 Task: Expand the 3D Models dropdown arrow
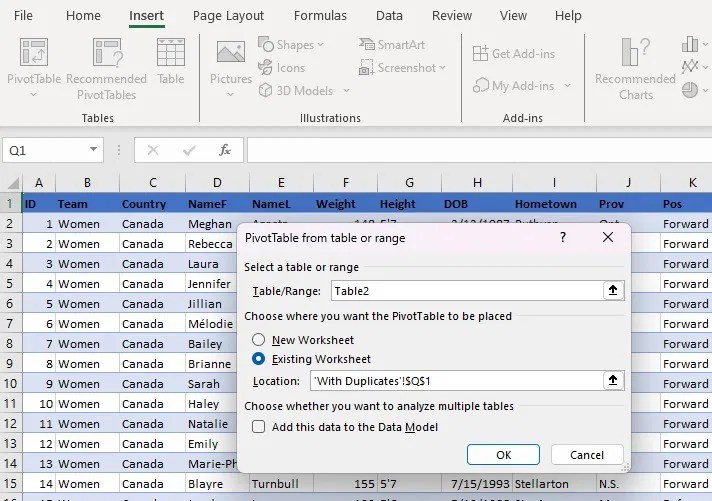tap(346, 90)
